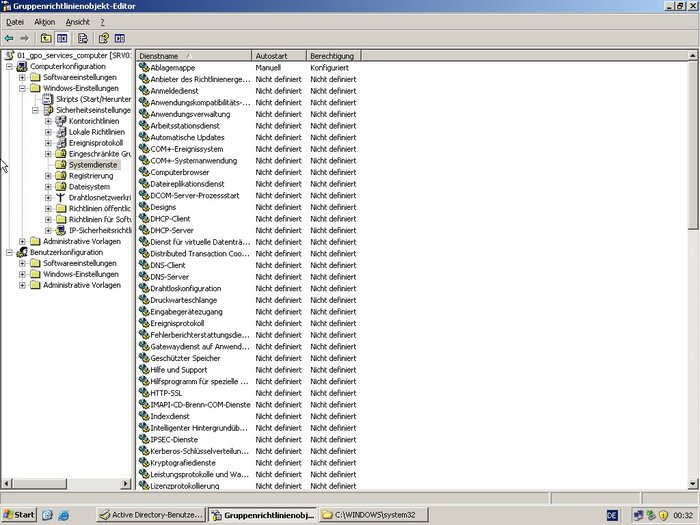Image resolution: width=700 pixels, height=525 pixels.
Task: Open the Datei menu
Action: pos(15,22)
